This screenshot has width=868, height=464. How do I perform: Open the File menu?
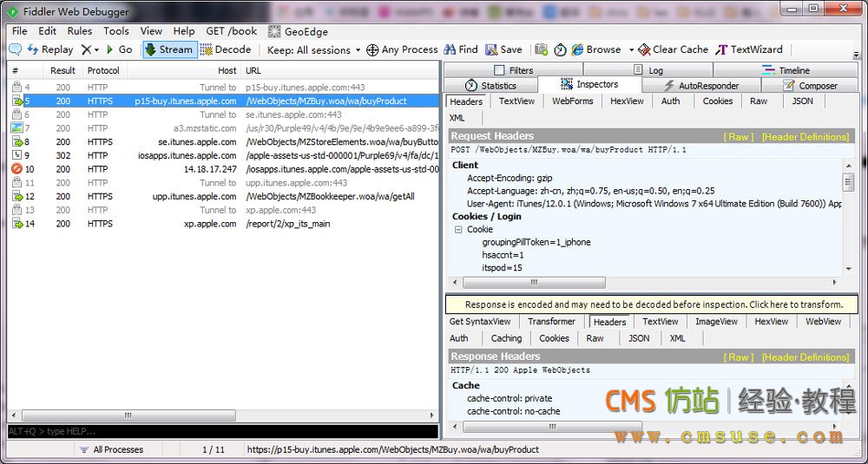[x=19, y=31]
